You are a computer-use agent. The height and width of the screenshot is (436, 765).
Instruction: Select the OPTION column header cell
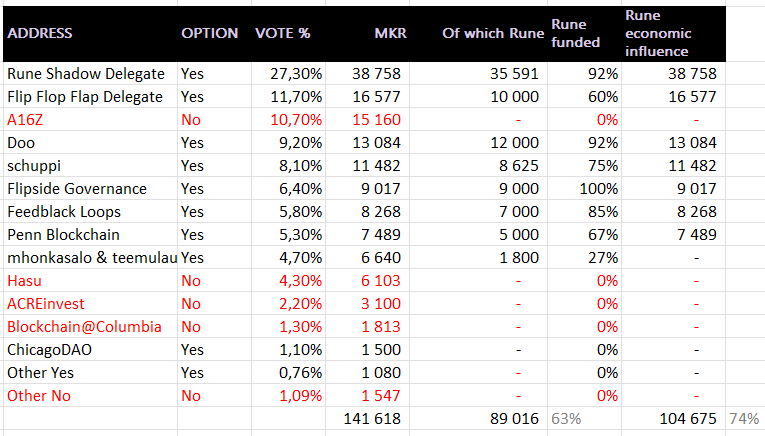pos(209,33)
